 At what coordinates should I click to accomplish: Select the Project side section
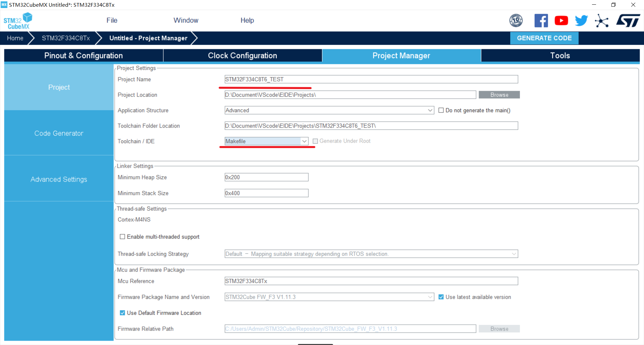click(59, 87)
